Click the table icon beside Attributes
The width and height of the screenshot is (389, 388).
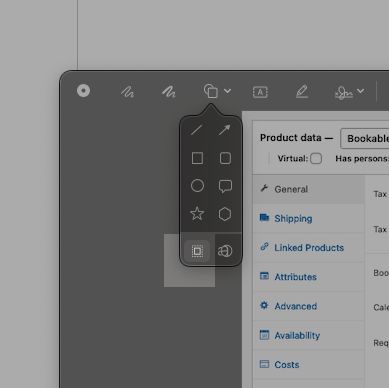click(x=264, y=276)
